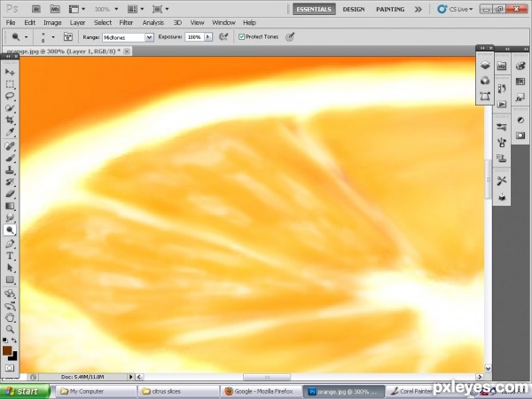The height and width of the screenshot is (399, 532).
Task: Open the Filter menu
Action: coord(126,23)
